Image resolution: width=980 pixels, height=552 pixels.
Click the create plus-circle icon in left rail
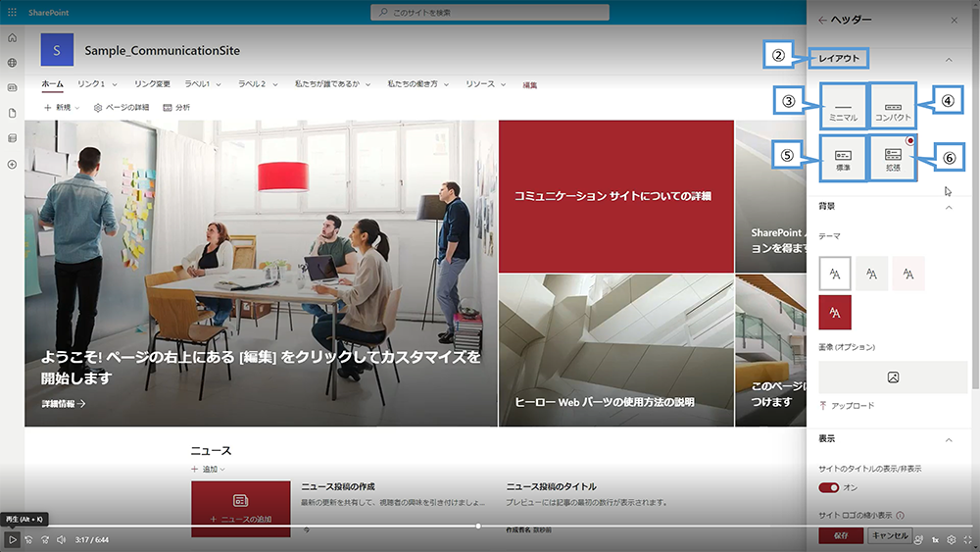pos(12,165)
